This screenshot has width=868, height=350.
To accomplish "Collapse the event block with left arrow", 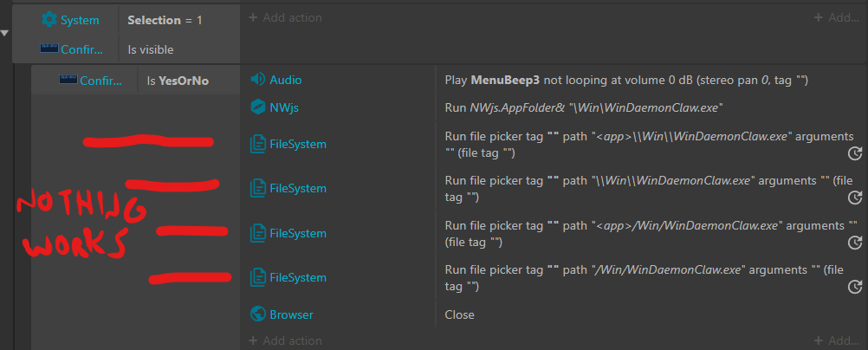I will tap(6, 33).
